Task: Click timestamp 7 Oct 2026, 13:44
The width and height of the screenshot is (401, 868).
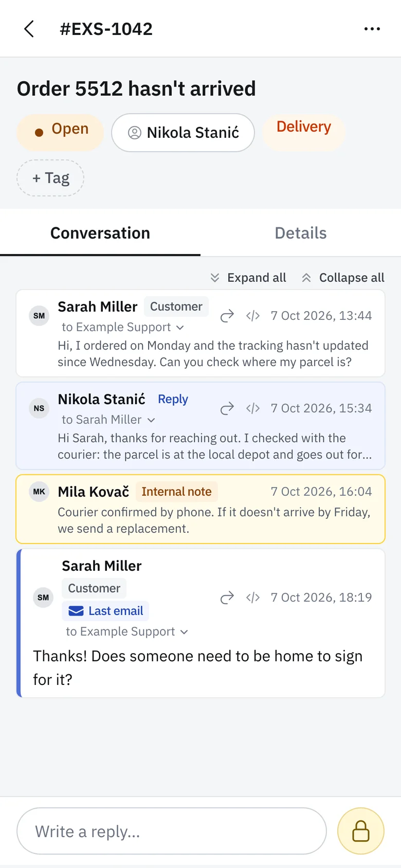Action: click(x=321, y=316)
